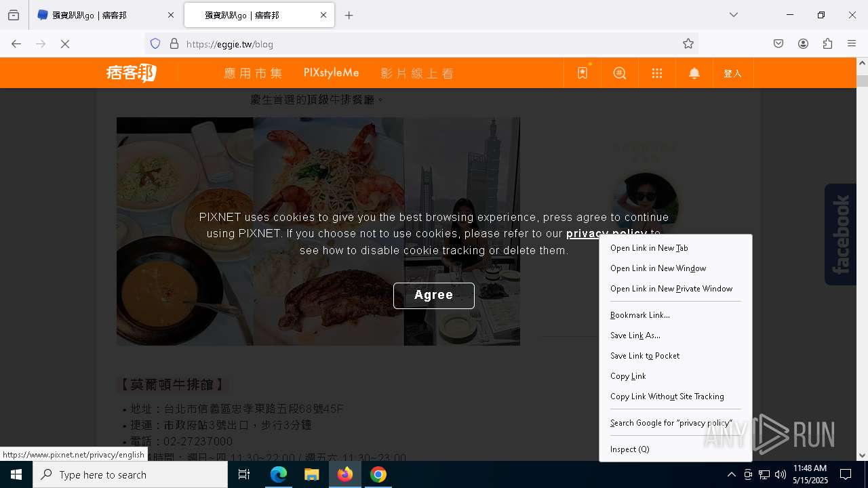Screen dimensions: 868x488
Task: Click the Agree cookie button
Action: [434, 295]
